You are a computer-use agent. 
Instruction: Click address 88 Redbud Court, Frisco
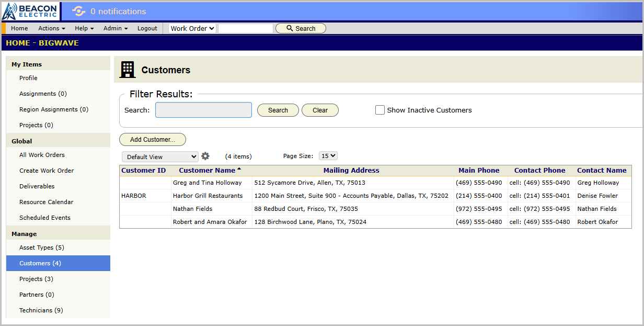[306, 209]
